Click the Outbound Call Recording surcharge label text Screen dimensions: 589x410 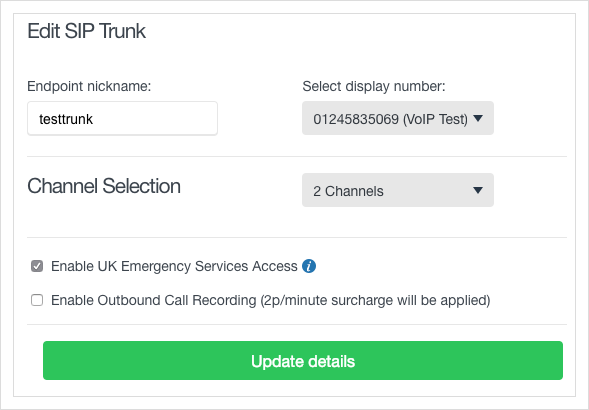click(270, 300)
